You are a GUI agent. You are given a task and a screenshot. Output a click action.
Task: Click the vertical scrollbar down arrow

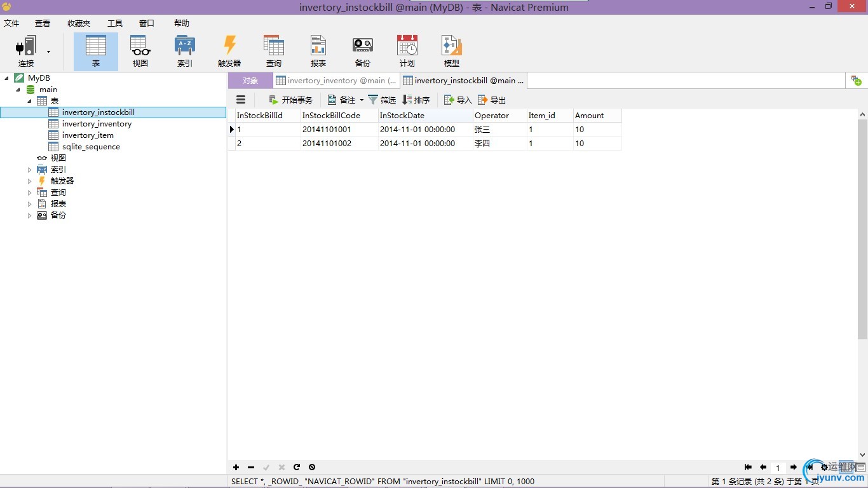[862, 455]
